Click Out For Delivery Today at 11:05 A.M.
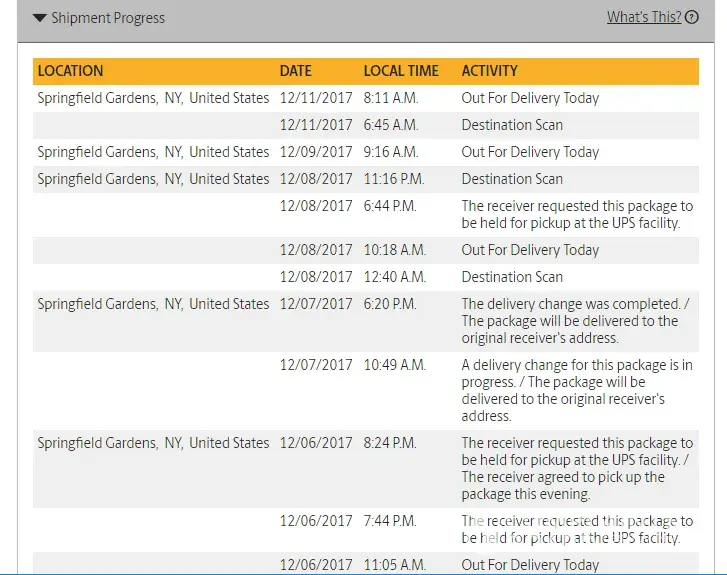This screenshot has height=575, width=727. [x=530, y=565]
